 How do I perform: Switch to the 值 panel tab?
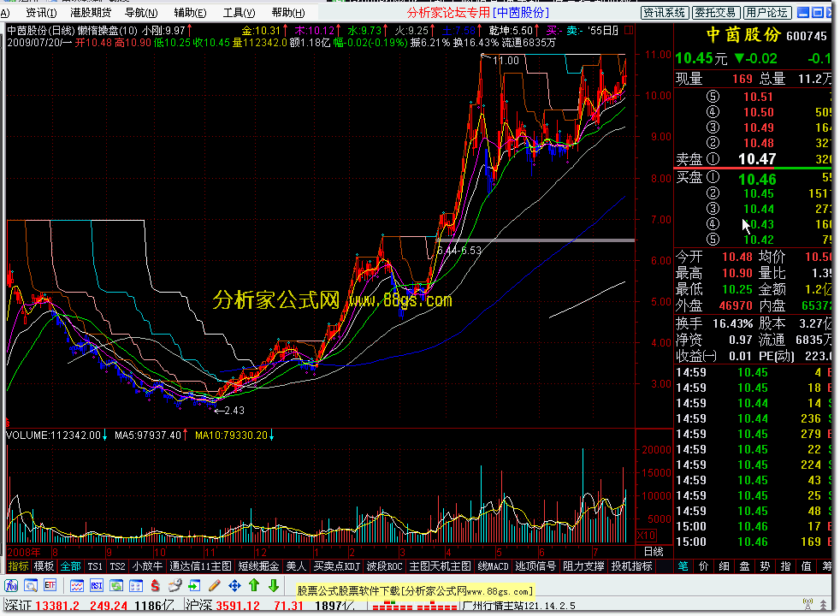pyautogui.click(x=807, y=566)
